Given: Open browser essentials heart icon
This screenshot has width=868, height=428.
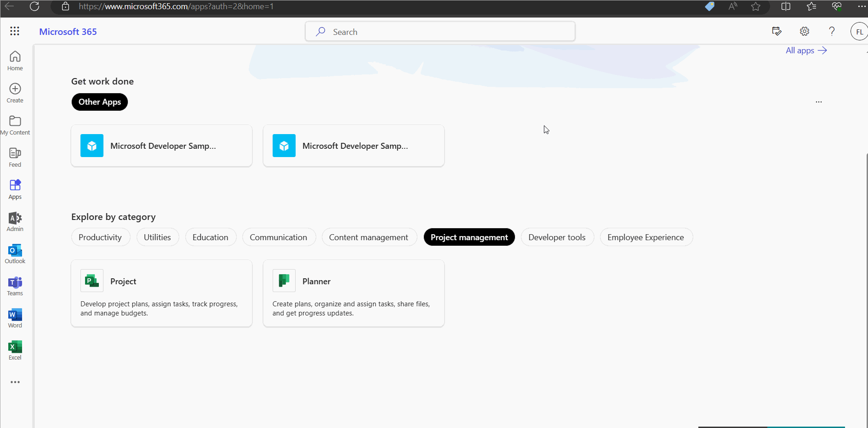Looking at the screenshot, I should pos(837,6).
